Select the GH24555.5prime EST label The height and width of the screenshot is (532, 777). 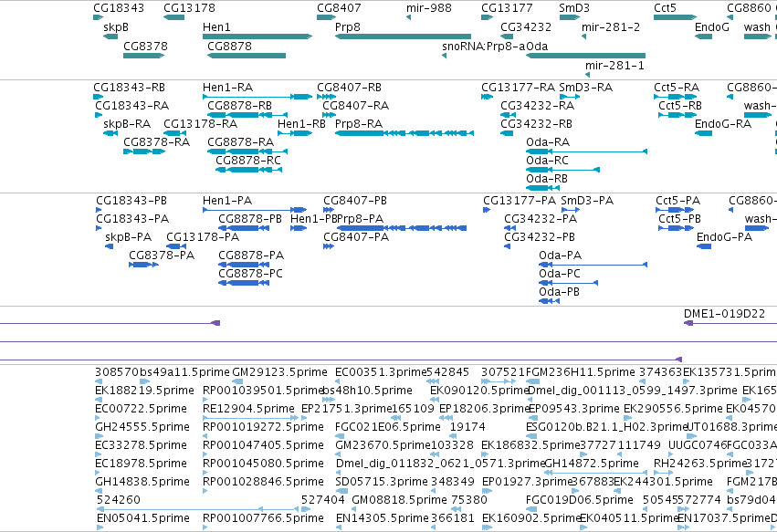pos(142,427)
